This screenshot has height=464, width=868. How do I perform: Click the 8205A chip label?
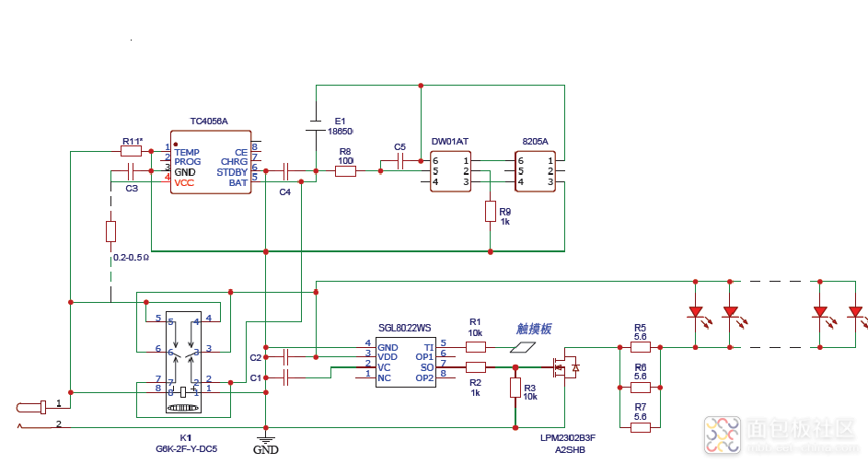click(535, 142)
